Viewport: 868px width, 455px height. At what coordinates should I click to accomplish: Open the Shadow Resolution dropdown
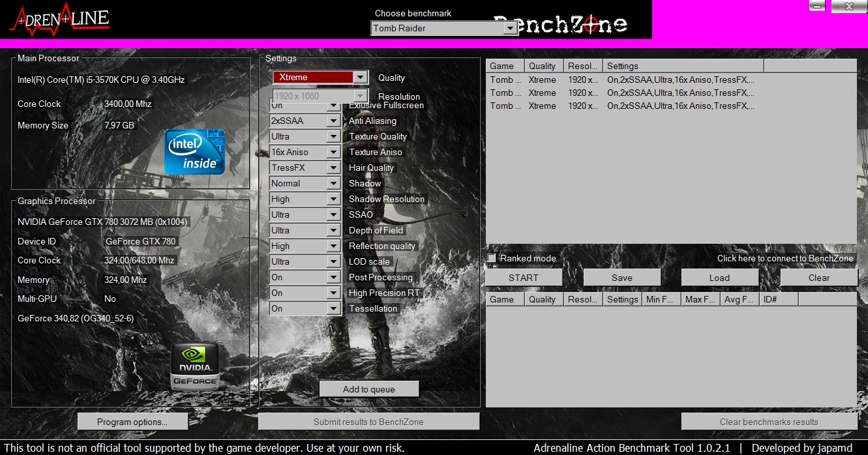(333, 199)
